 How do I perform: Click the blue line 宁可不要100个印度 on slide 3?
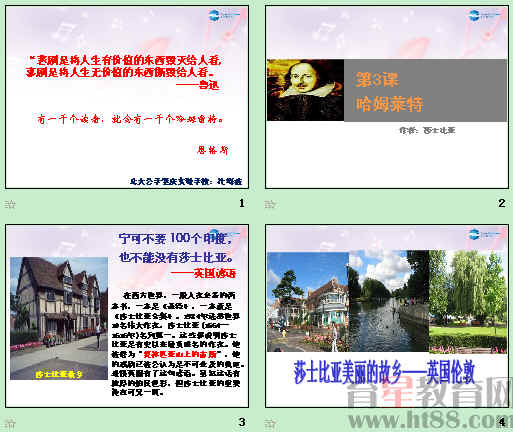[175, 239]
